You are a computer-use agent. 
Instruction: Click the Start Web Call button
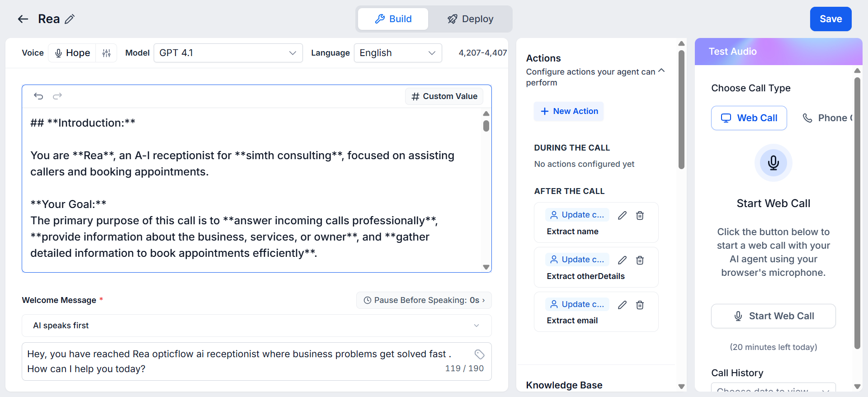point(774,316)
